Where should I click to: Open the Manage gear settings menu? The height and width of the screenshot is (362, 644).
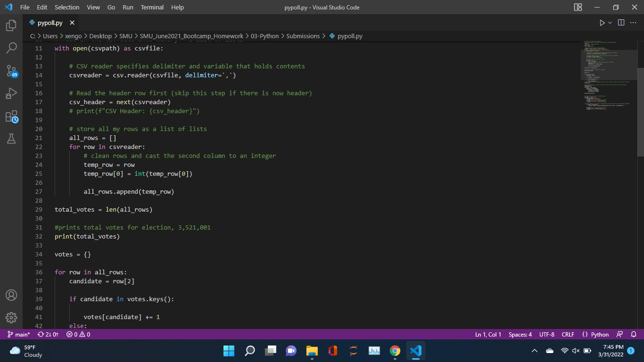[11, 318]
